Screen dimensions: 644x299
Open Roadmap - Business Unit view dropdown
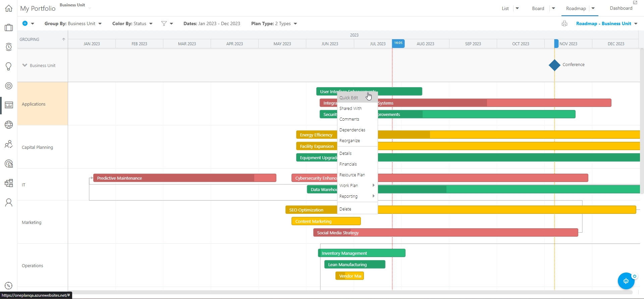coord(607,23)
